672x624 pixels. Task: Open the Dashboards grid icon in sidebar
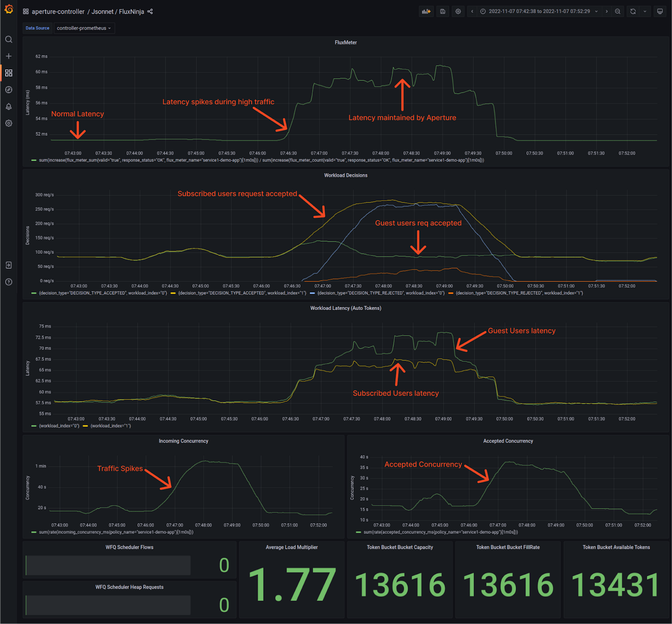coord(9,73)
